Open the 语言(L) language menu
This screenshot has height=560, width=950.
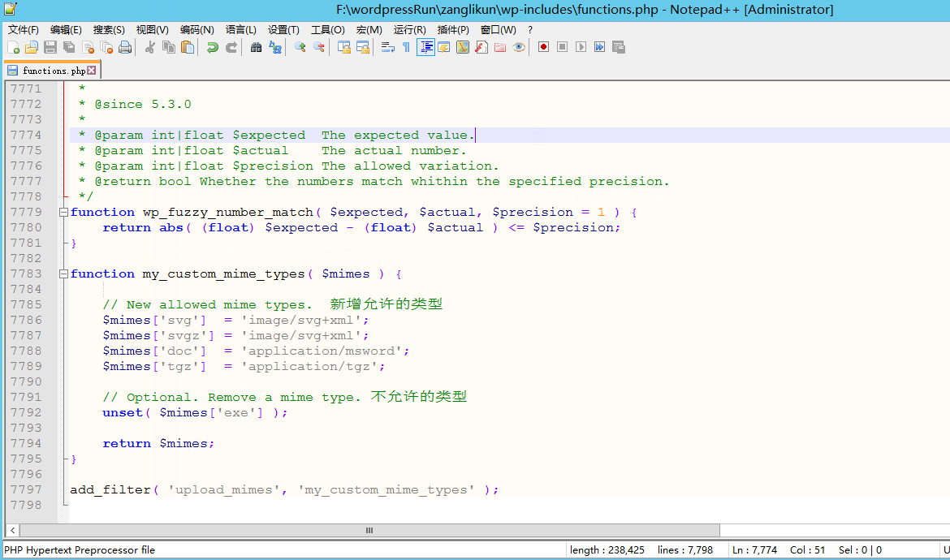(x=240, y=30)
